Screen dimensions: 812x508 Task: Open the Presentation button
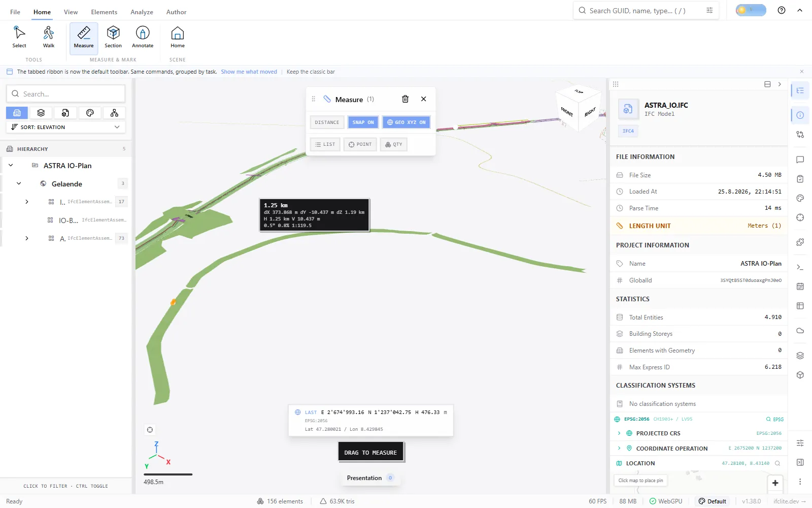[x=370, y=478]
